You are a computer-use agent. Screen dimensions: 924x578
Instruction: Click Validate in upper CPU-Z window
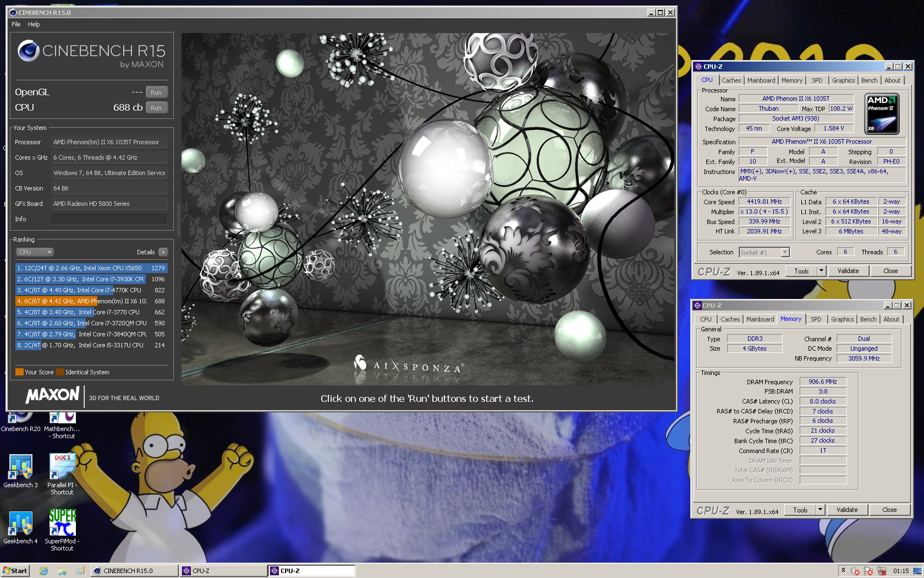point(848,271)
